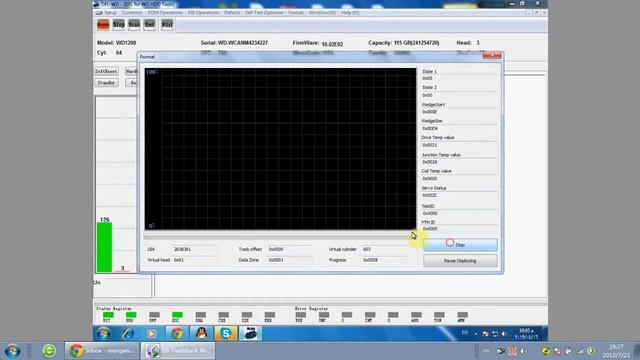
Task: Click the Capacity 115 GB text
Action: (x=404, y=42)
